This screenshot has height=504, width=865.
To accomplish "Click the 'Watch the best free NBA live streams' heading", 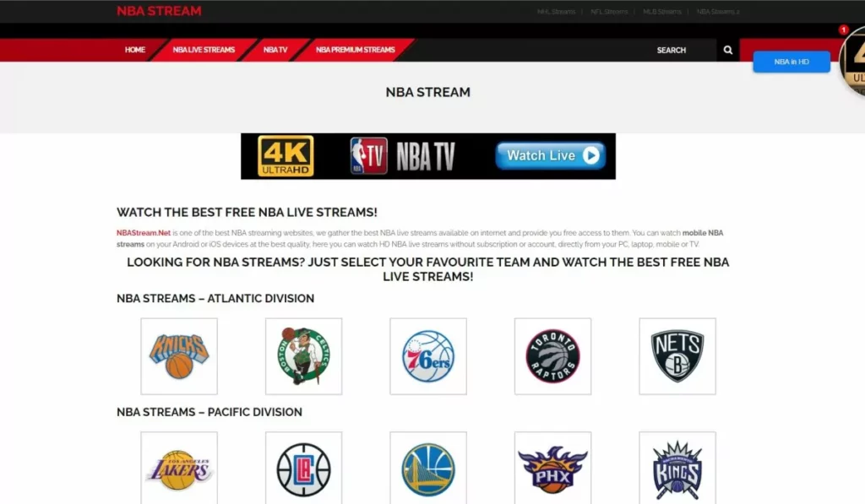I will [x=247, y=212].
